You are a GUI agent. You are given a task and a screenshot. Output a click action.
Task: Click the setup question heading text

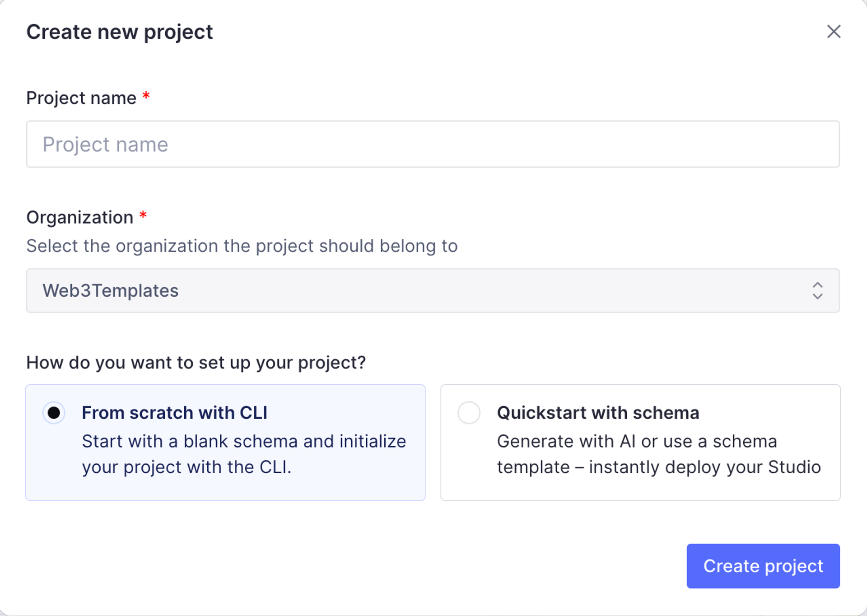tap(196, 362)
